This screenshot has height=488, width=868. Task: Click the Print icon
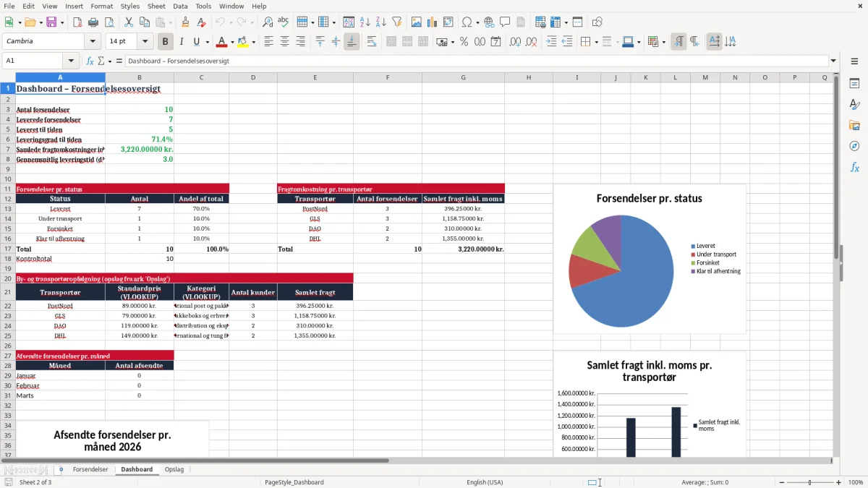pyautogui.click(x=93, y=22)
